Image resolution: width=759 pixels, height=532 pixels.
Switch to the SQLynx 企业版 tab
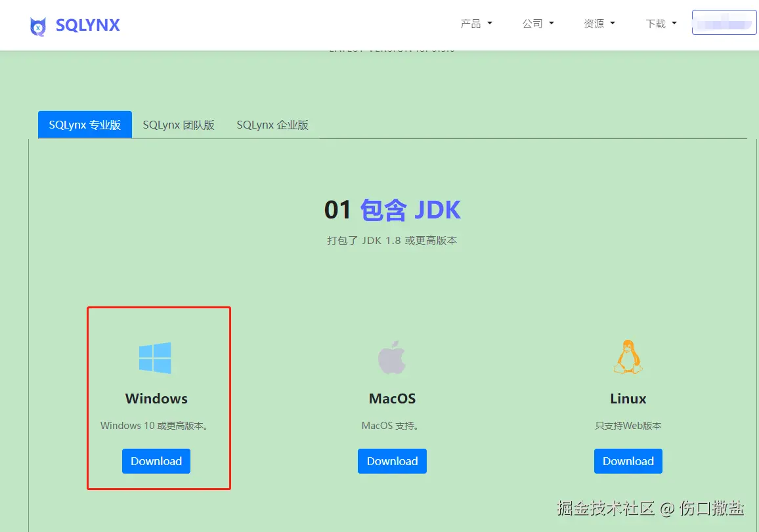[272, 125]
